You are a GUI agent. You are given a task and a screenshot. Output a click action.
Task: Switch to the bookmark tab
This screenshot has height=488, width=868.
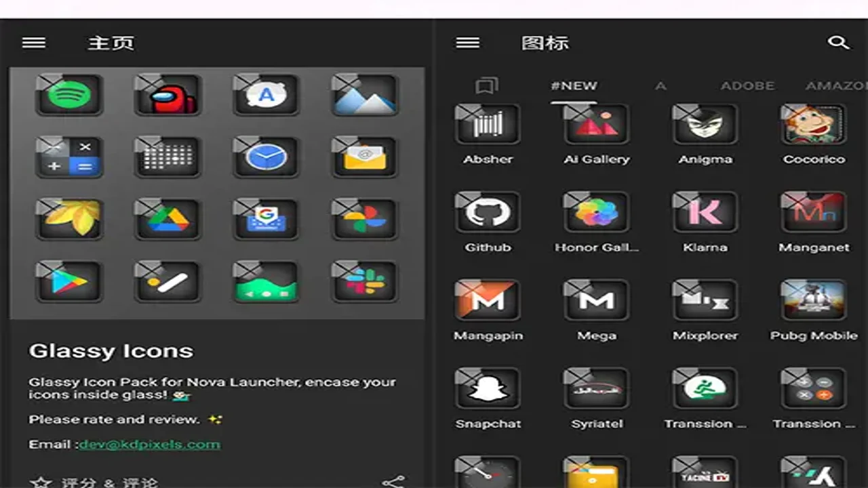[x=486, y=86]
